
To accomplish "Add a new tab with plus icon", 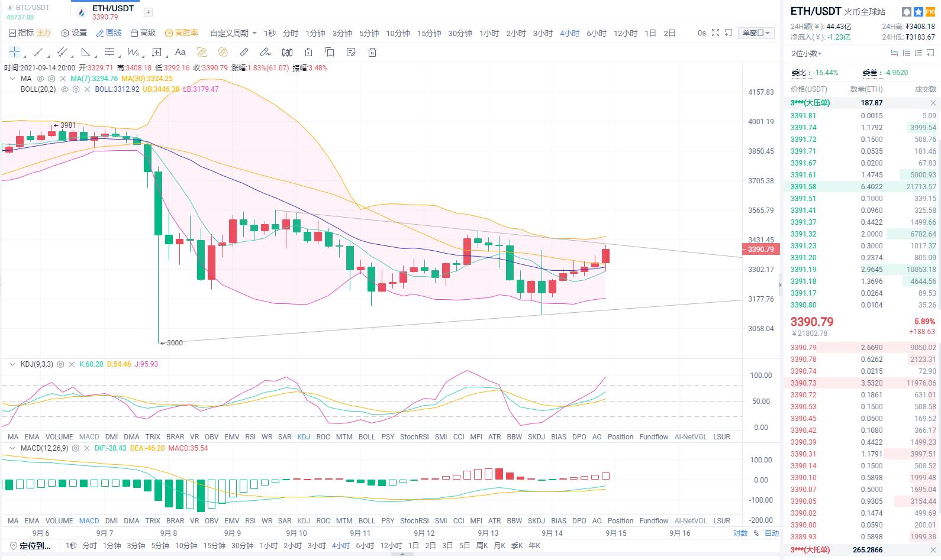I will [148, 12].
